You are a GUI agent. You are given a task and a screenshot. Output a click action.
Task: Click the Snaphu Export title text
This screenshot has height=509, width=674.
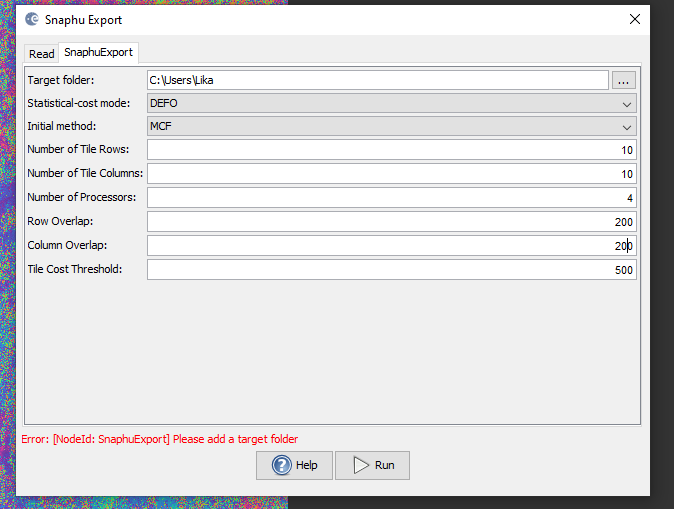click(x=83, y=20)
